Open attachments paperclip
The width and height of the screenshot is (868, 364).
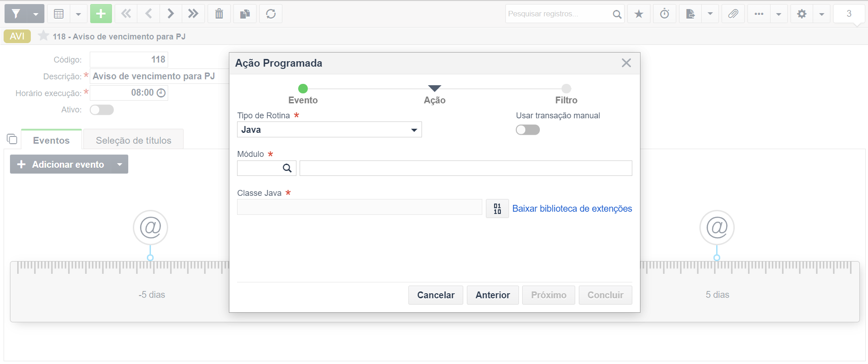(733, 14)
